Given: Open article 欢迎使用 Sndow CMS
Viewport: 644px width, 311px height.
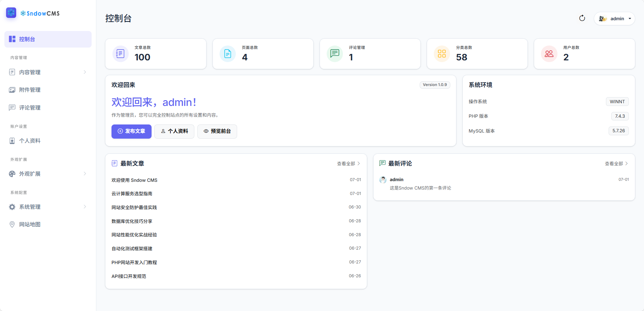Looking at the screenshot, I should (134, 180).
